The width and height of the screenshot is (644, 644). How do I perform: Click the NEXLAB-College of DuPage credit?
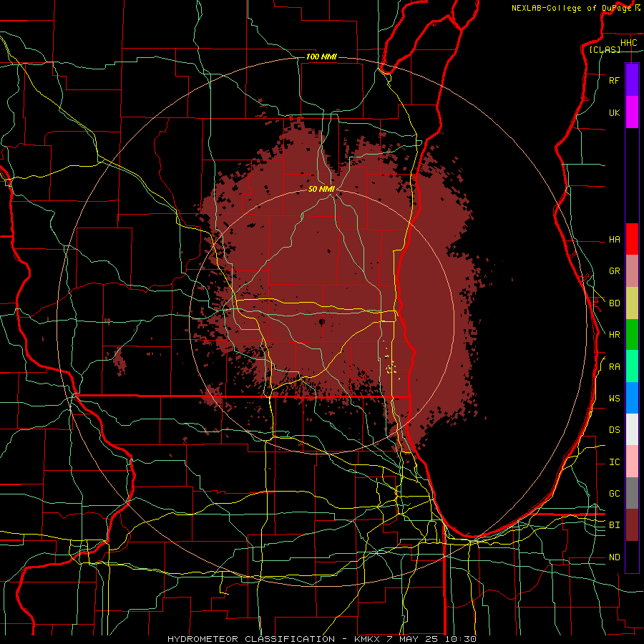click(x=572, y=8)
